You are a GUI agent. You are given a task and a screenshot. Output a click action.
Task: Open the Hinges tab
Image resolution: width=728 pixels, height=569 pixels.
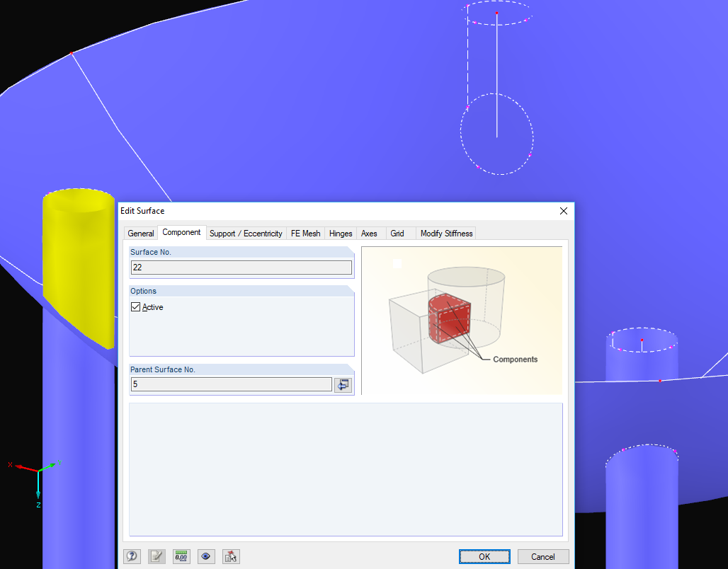[340, 233]
